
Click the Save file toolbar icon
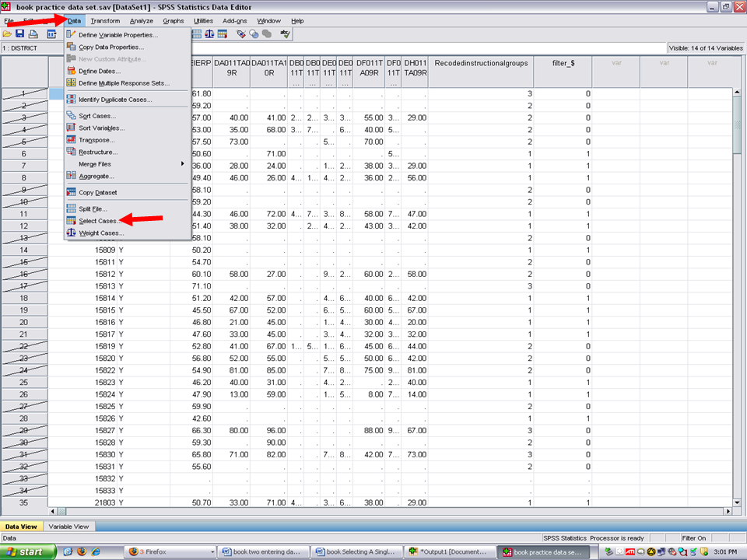(x=19, y=34)
